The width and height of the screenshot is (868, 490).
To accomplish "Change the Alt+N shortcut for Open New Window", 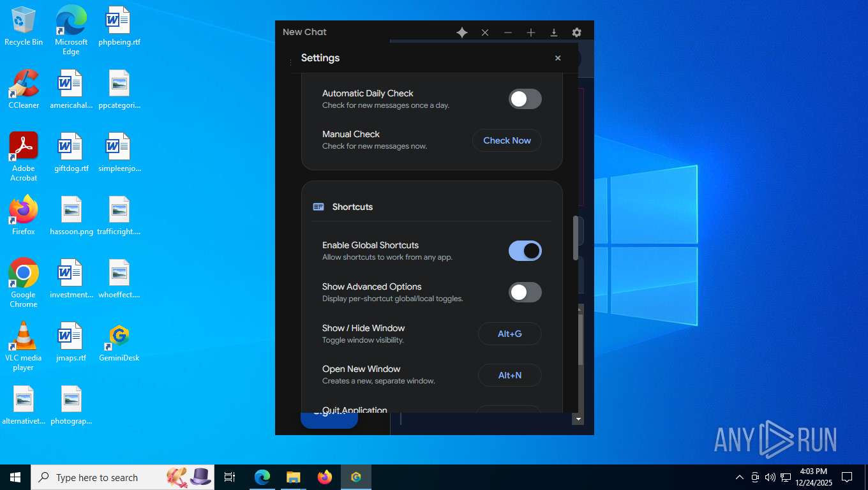I will pos(510,375).
